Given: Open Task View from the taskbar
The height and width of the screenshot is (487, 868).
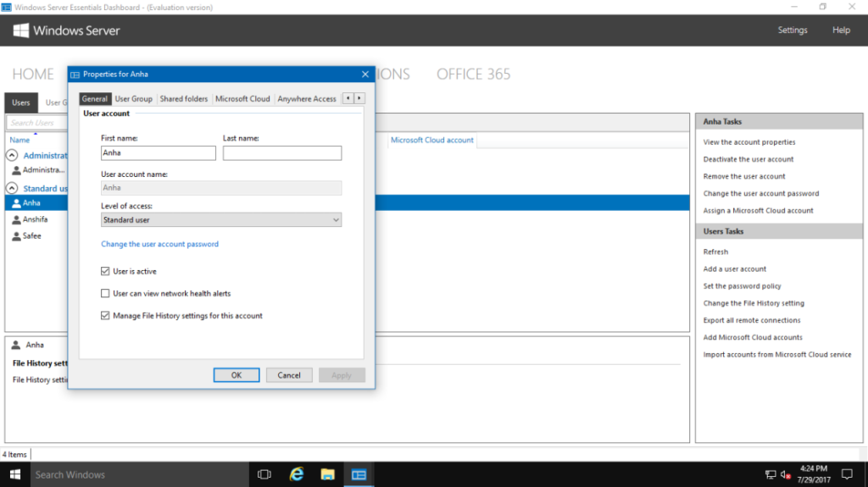Looking at the screenshot, I should [264, 474].
